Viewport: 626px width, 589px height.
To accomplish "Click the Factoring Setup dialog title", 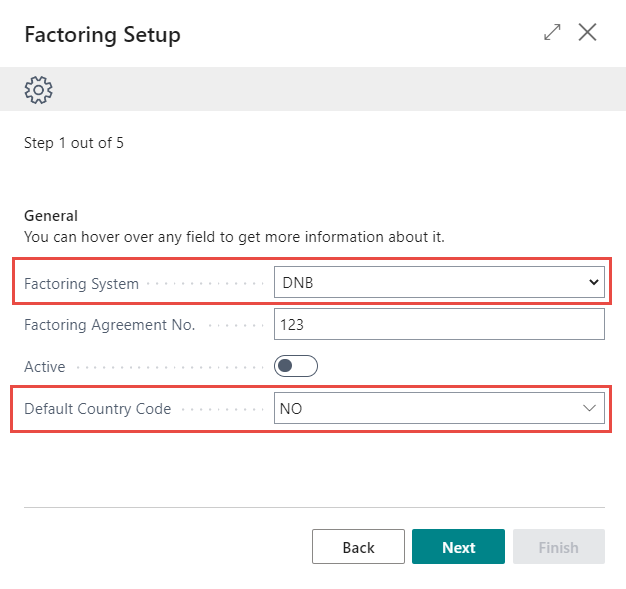I will (x=102, y=35).
